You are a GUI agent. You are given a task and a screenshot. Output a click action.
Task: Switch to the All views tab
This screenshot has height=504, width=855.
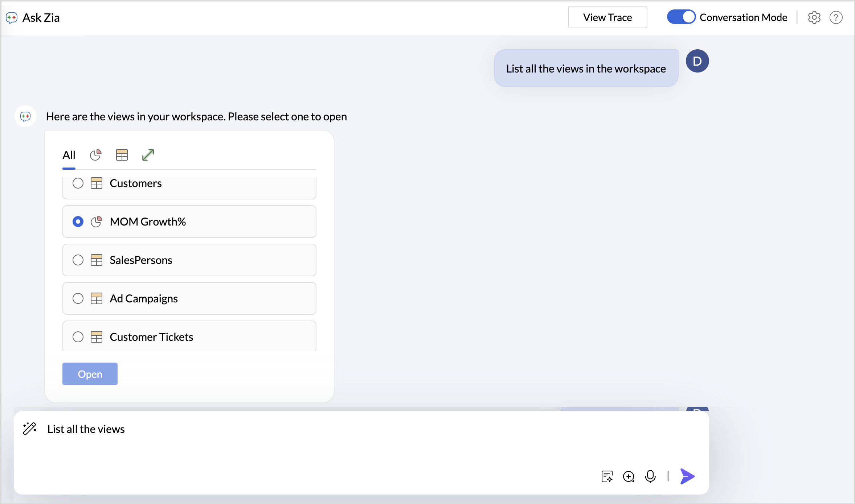pyautogui.click(x=69, y=155)
